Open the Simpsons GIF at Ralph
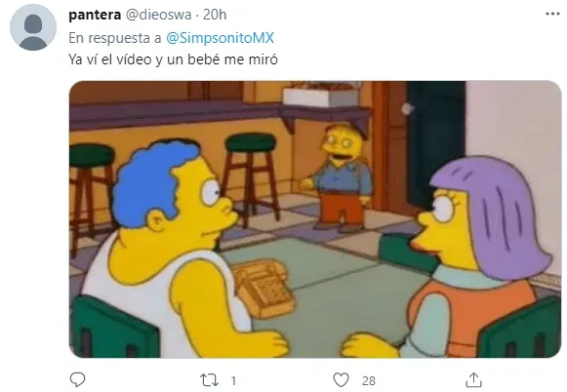567x392 pixels. coord(339,177)
